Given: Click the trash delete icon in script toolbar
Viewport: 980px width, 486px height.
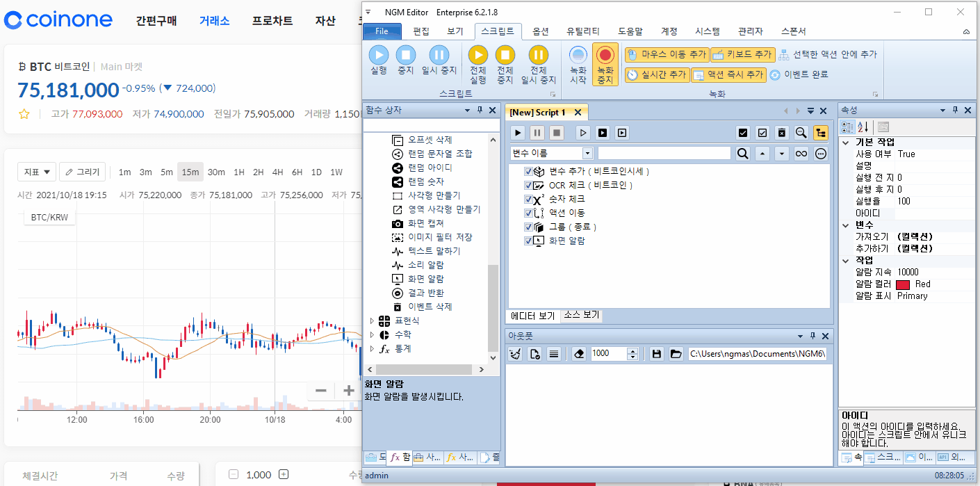Looking at the screenshot, I should pyautogui.click(x=782, y=132).
